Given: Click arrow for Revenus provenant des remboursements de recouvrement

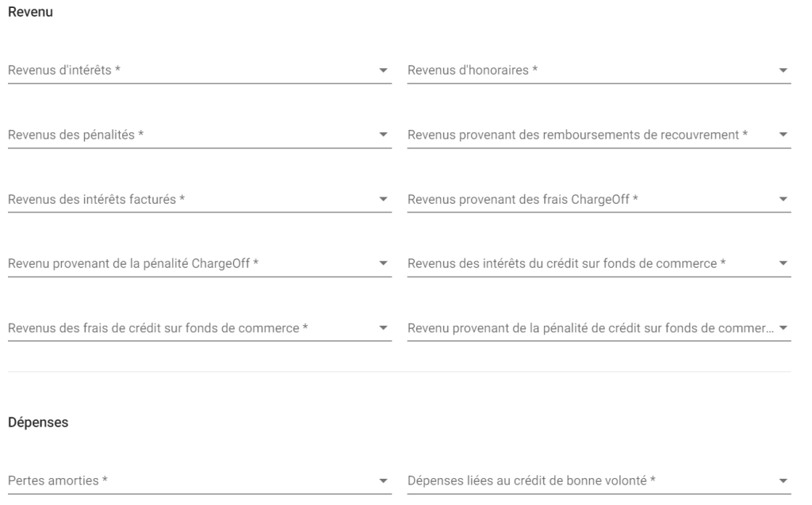Looking at the screenshot, I should (783, 135).
